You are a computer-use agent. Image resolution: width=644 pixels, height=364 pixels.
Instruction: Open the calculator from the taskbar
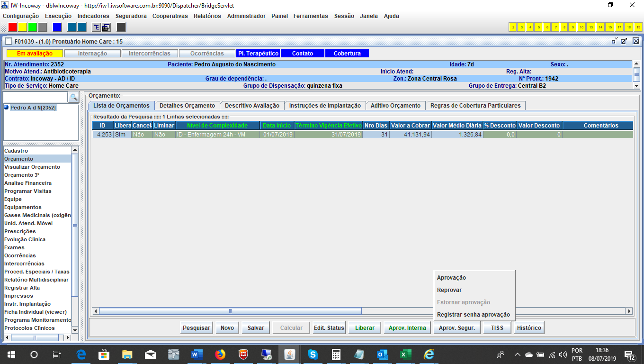(x=336, y=354)
